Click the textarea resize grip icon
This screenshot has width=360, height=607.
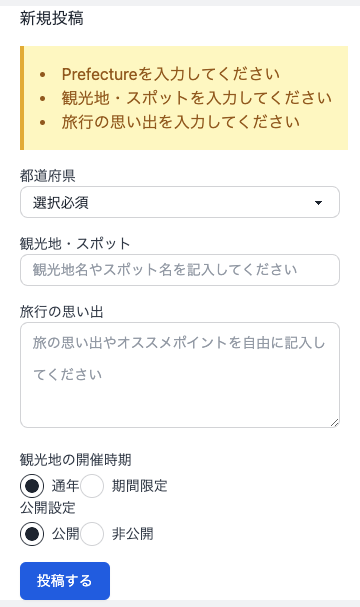(x=335, y=423)
